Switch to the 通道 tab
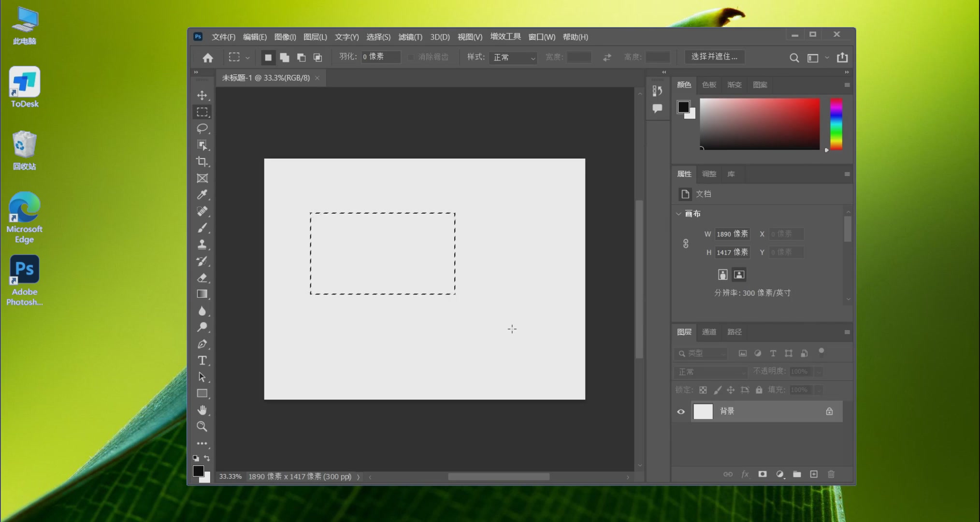Screen dimensions: 980x522 [x=709, y=332]
